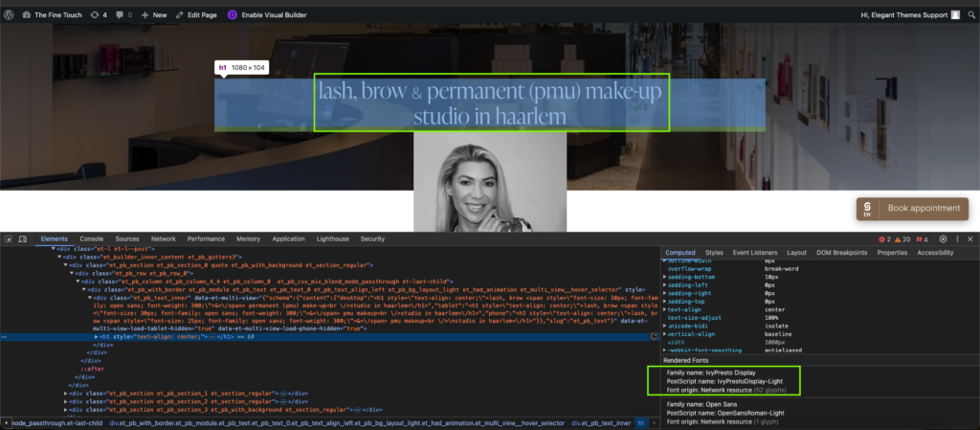Switch to the Sources tab
980x430 pixels.
point(127,238)
